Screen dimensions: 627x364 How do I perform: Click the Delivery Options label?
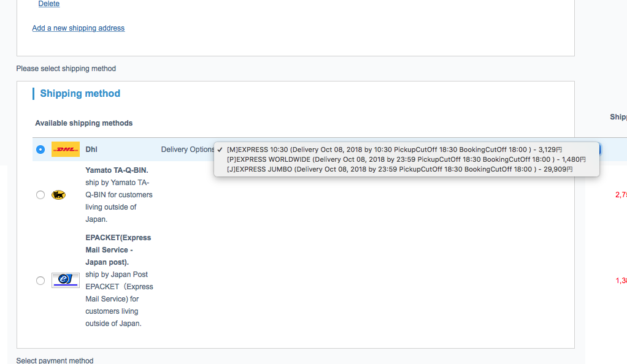(187, 150)
